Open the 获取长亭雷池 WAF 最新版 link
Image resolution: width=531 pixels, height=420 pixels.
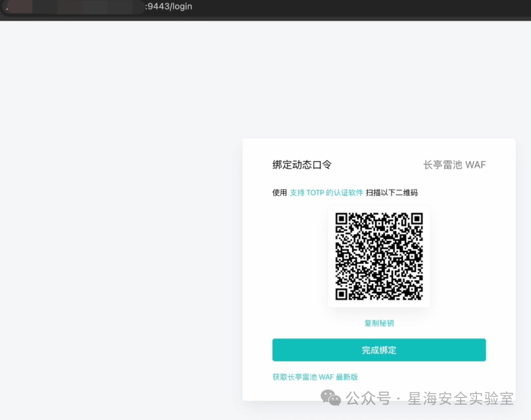(315, 377)
